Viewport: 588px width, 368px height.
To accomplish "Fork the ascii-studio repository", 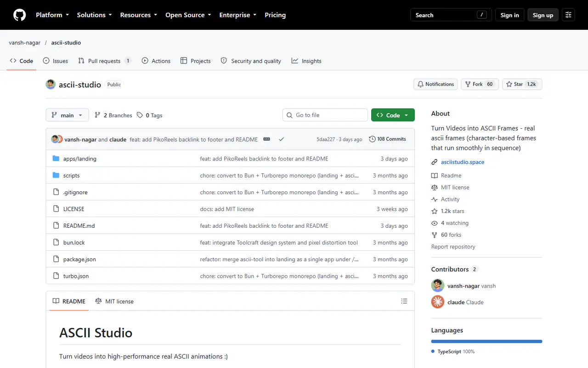I will click(x=480, y=84).
